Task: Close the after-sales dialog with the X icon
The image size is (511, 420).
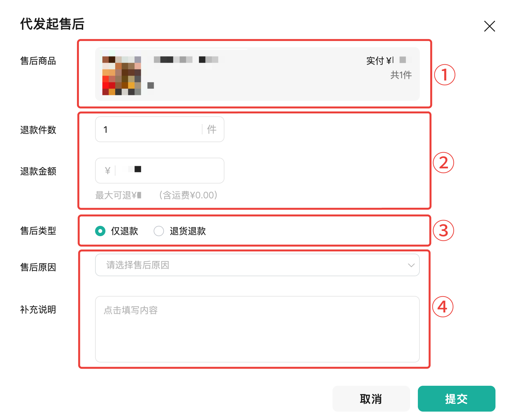Action: (x=489, y=26)
